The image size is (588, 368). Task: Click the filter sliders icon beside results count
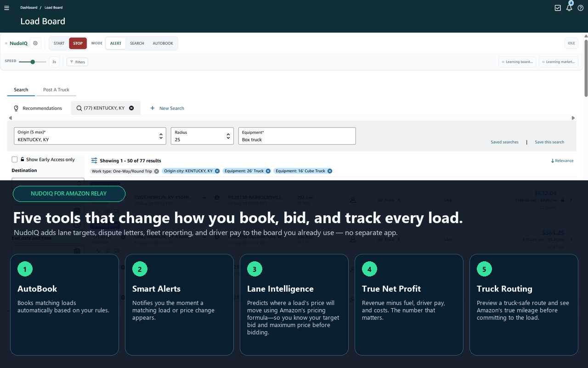click(x=94, y=161)
